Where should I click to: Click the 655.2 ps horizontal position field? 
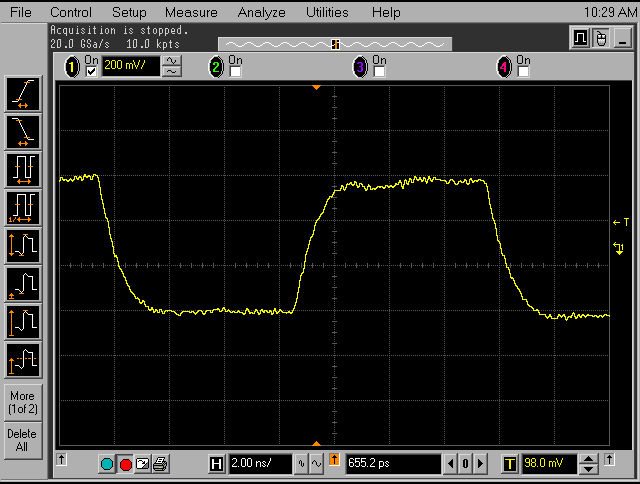pyautogui.click(x=392, y=464)
